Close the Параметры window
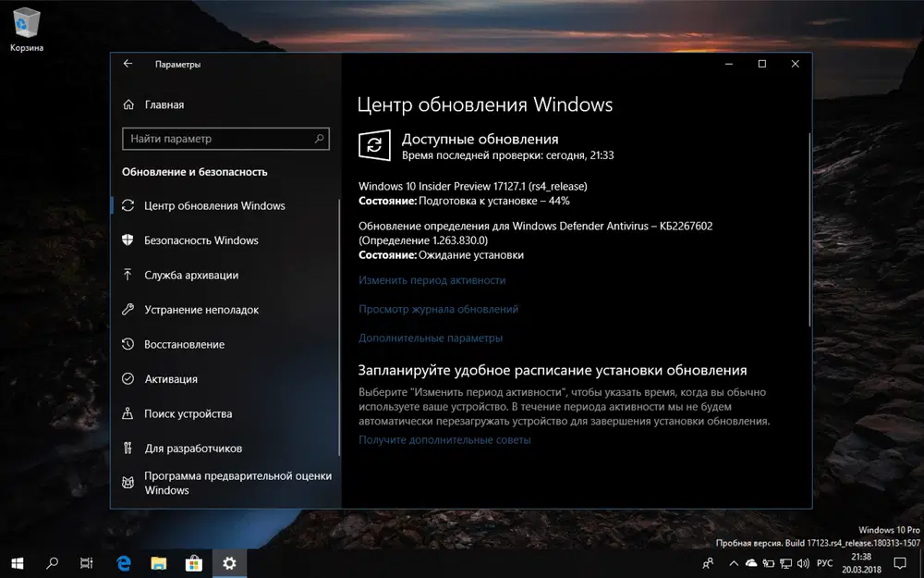924x578 pixels. [795, 64]
